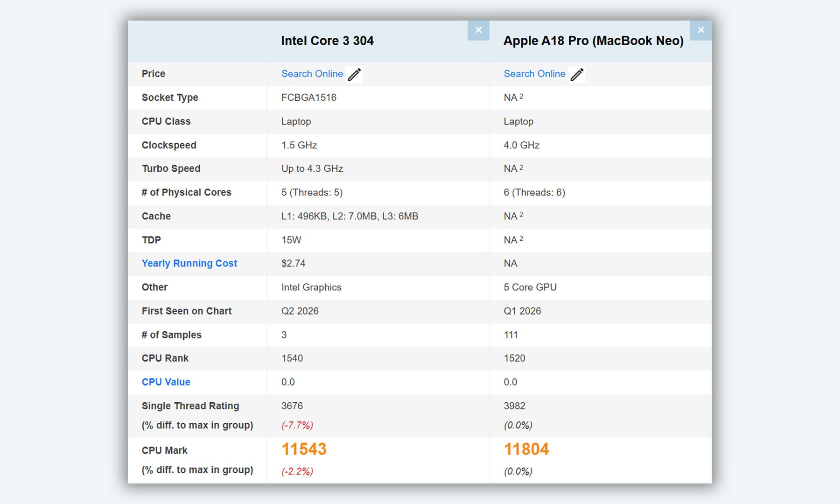
Task: Select (-2.2%) CPU Mark difference
Action: click(x=297, y=471)
